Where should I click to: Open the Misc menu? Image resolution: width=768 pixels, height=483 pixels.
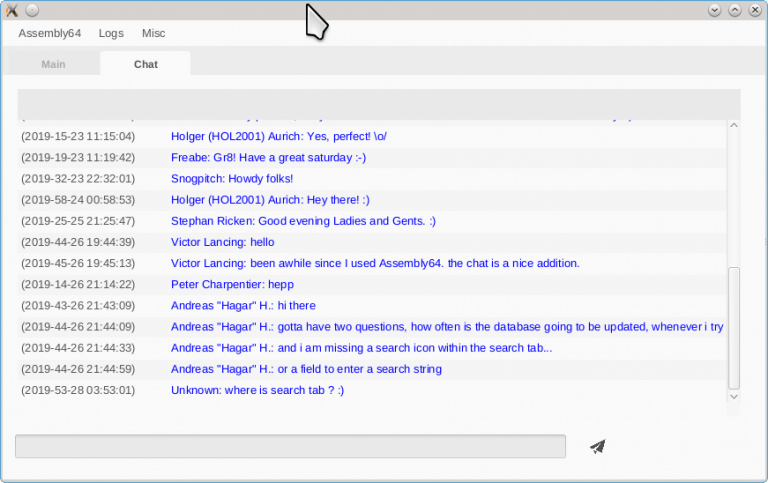point(153,33)
